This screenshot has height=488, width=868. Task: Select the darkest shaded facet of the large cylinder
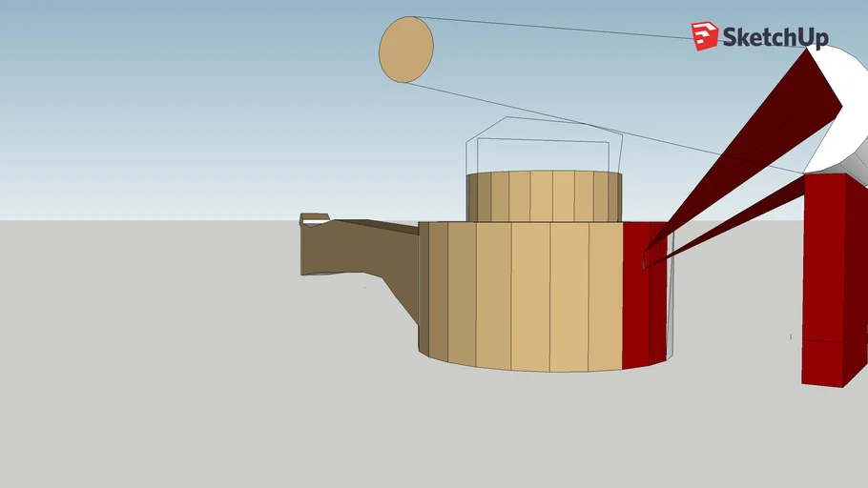[423, 286]
